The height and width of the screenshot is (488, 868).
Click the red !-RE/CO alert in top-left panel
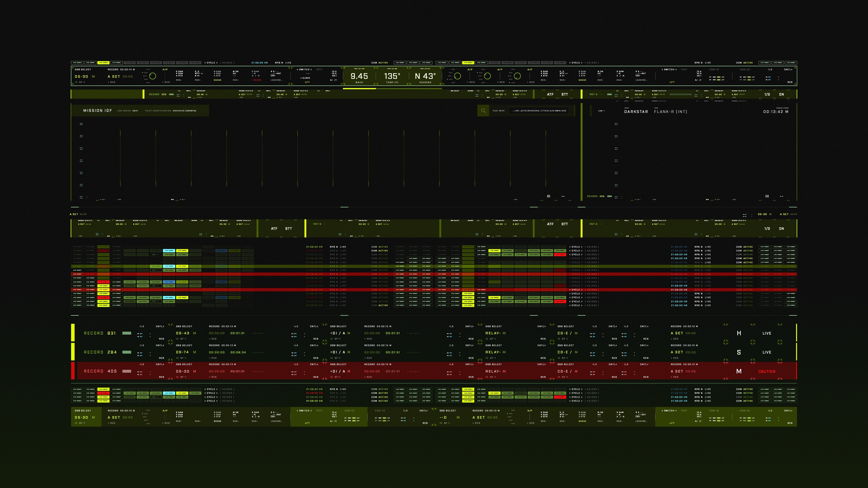click(256, 80)
